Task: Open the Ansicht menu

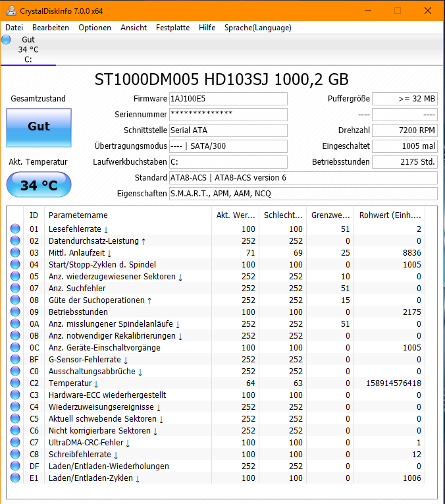Action: (x=134, y=28)
